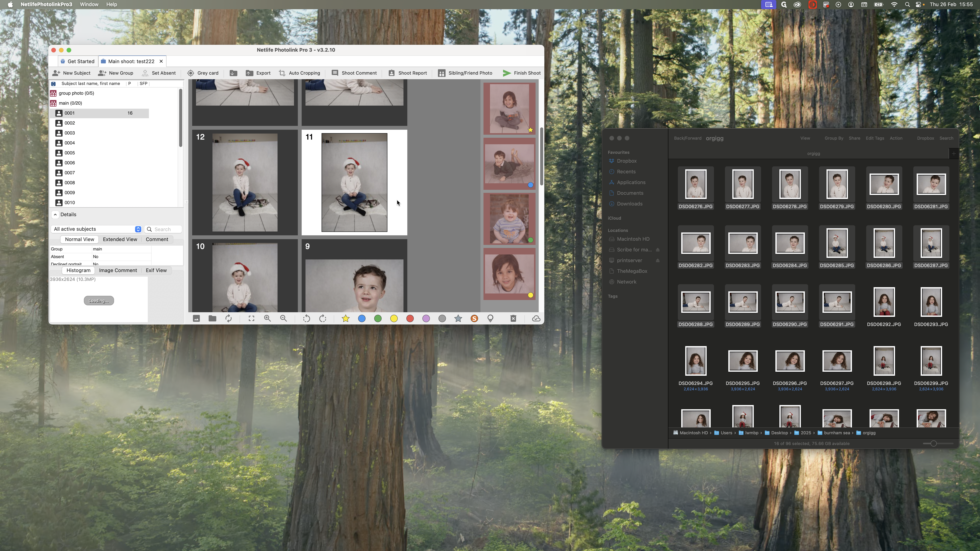Click the rotate counter-clockwise icon
This screenshot has width=980, height=551.
pos(306,319)
